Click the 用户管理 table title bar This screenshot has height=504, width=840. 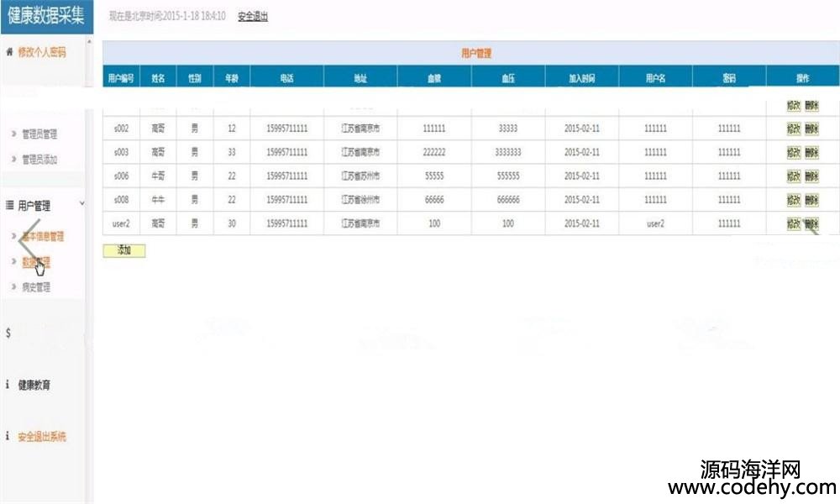[x=471, y=53]
